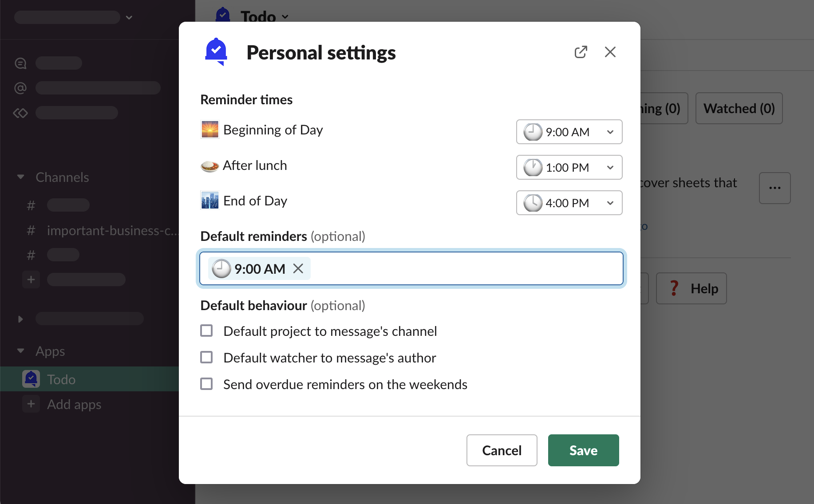
Task: Click the Cancel button
Action: 502,450
